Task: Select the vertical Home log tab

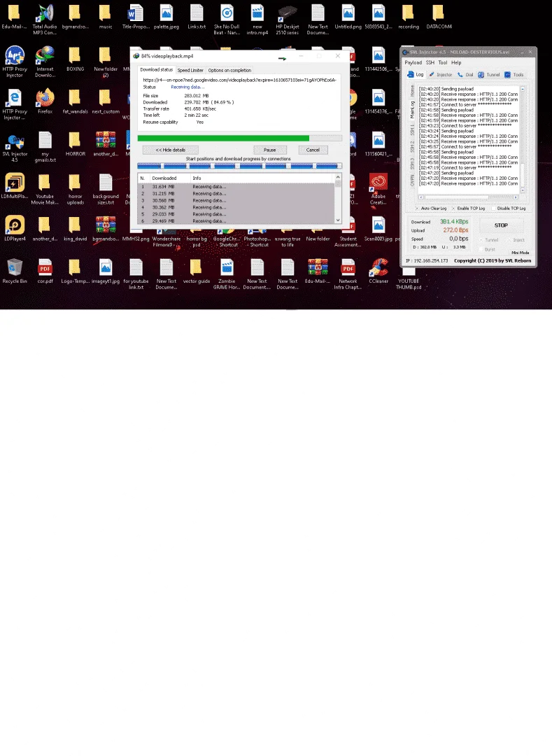Action: point(412,90)
